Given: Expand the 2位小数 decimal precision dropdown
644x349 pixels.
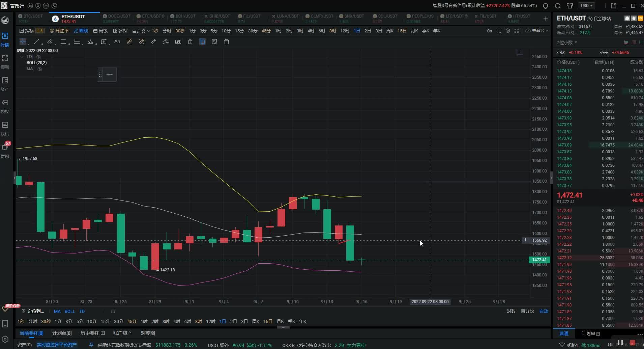Looking at the screenshot, I should (x=567, y=43).
